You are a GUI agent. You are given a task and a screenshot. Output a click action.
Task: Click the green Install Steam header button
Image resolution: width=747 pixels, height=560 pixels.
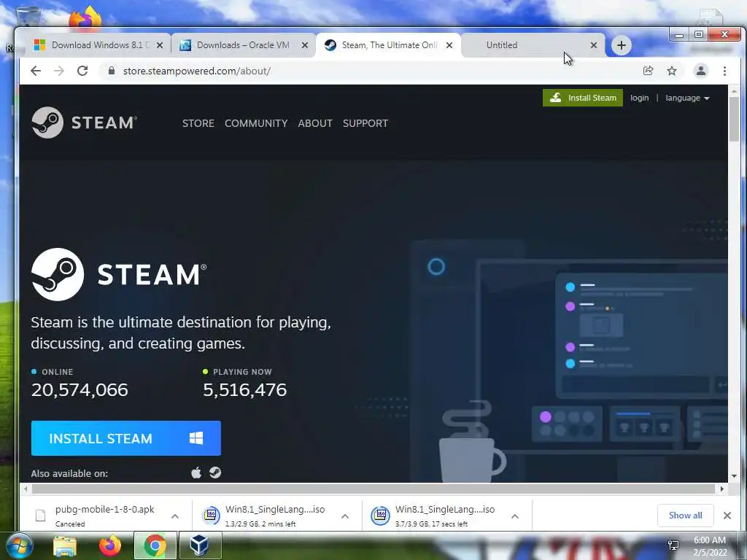pos(583,98)
